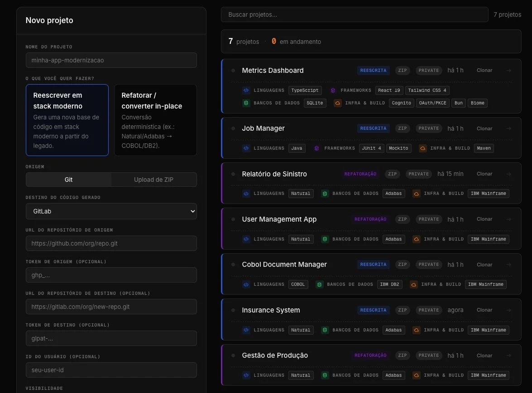Screen dimensions: 532x393
Task: Open the User Management App project title
Action: [279, 219]
